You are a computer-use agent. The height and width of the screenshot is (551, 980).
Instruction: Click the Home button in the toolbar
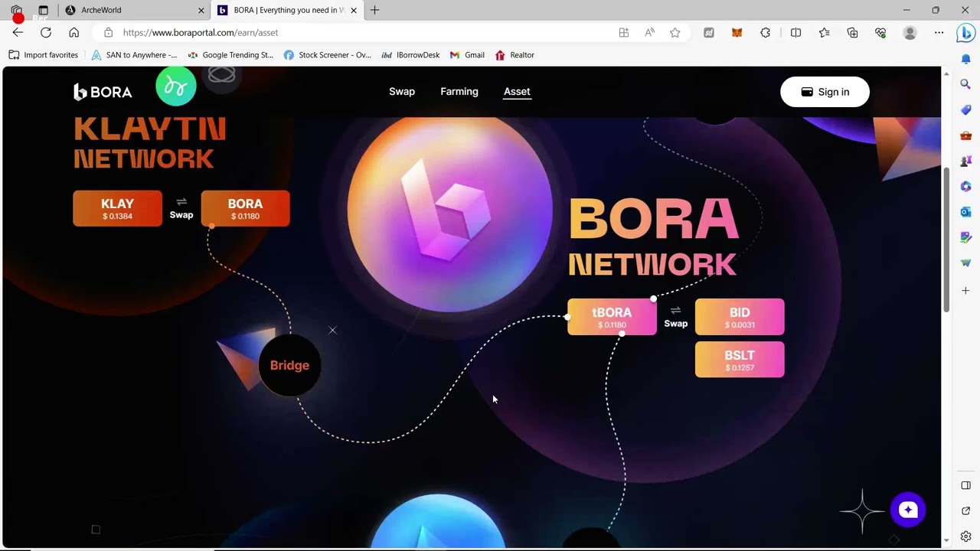73,33
